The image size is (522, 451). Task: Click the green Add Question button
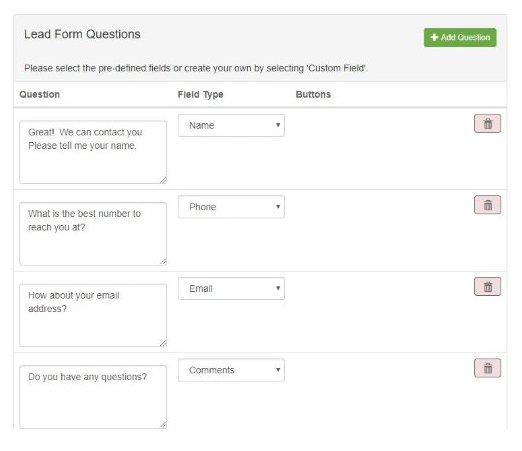pos(460,37)
